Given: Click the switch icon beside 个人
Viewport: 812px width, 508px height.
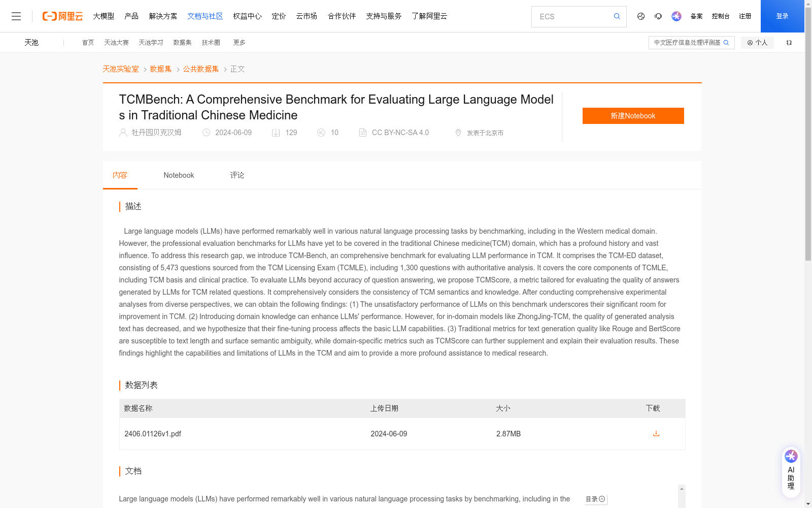Looking at the screenshot, I should coord(789,43).
